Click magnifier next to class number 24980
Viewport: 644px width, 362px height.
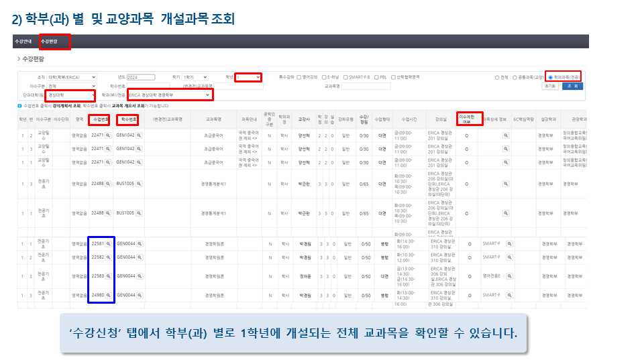point(108,294)
